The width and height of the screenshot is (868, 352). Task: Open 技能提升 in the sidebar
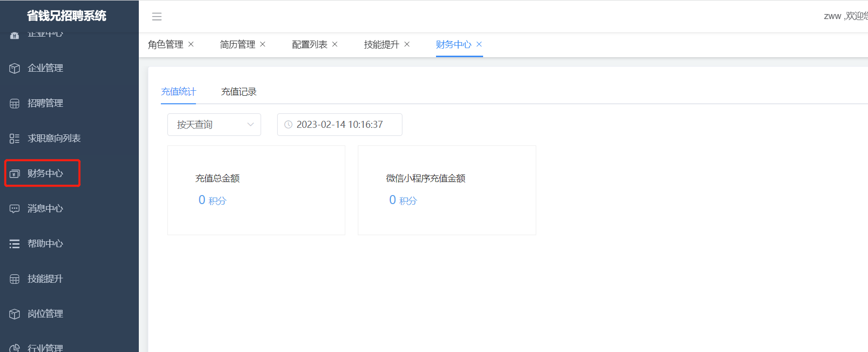45,279
